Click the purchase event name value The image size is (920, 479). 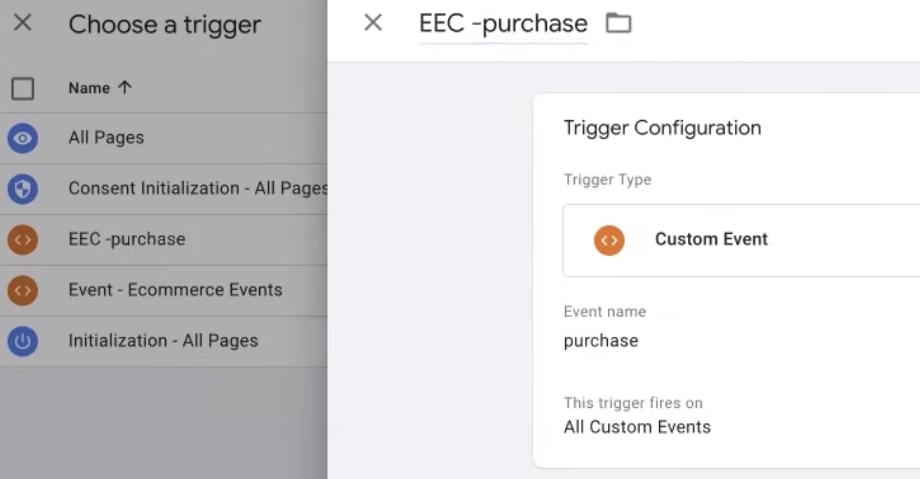601,341
